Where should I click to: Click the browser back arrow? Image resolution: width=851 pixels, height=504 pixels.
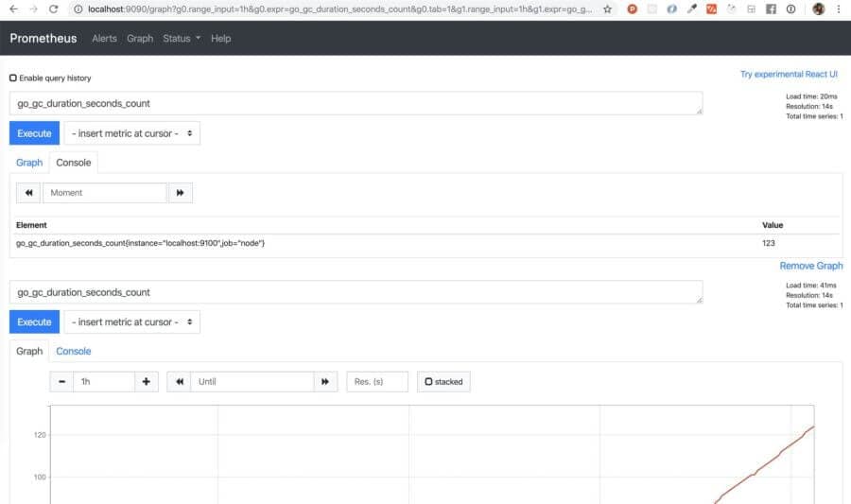pyautogui.click(x=13, y=9)
